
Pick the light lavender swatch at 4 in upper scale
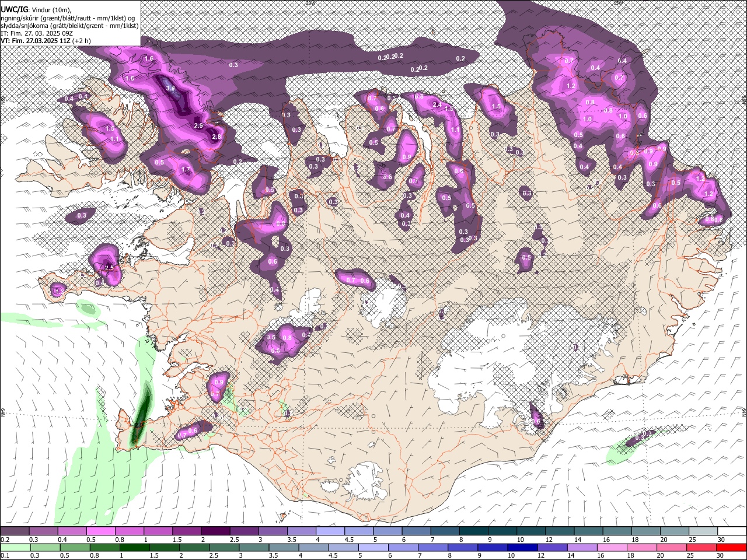pos(330,531)
